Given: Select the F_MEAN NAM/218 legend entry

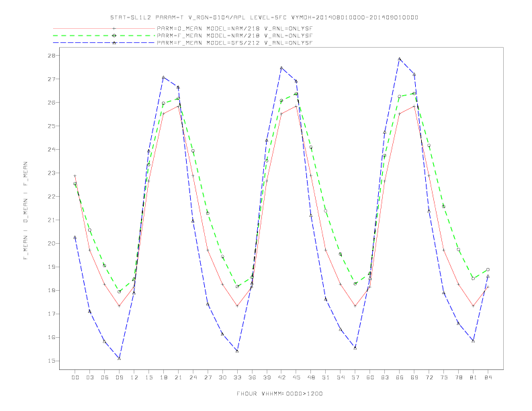Looking at the screenshot, I should pyautogui.click(x=234, y=36).
